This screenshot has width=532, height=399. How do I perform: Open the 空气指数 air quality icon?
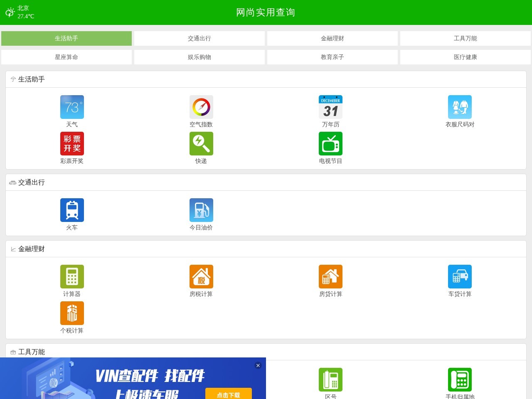click(x=201, y=107)
